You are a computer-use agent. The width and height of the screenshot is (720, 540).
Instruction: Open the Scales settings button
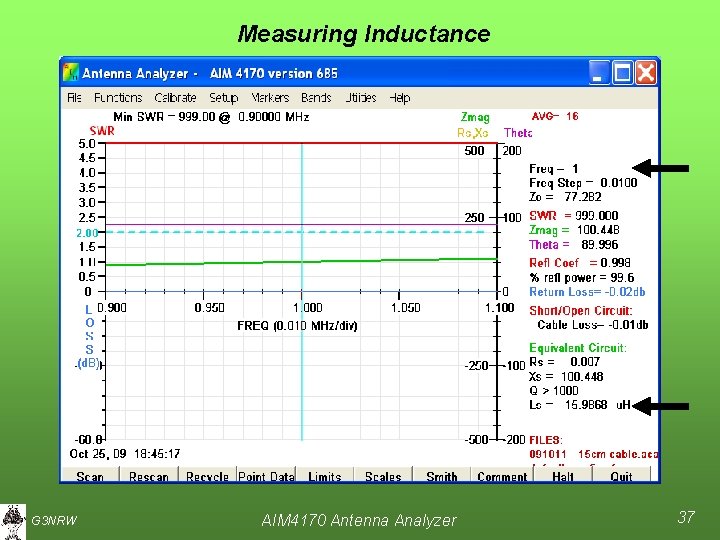click(383, 475)
